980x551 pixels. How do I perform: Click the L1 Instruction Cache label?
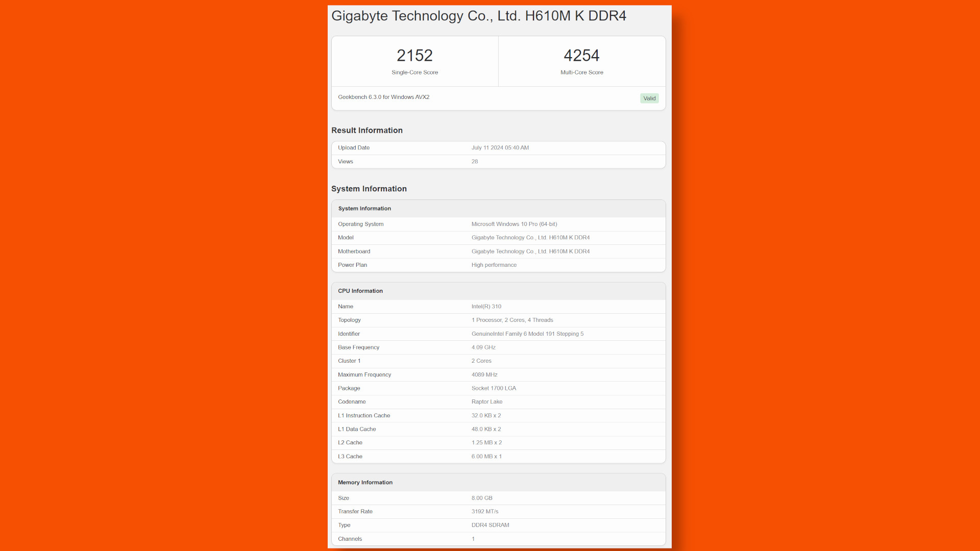click(364, 416)
